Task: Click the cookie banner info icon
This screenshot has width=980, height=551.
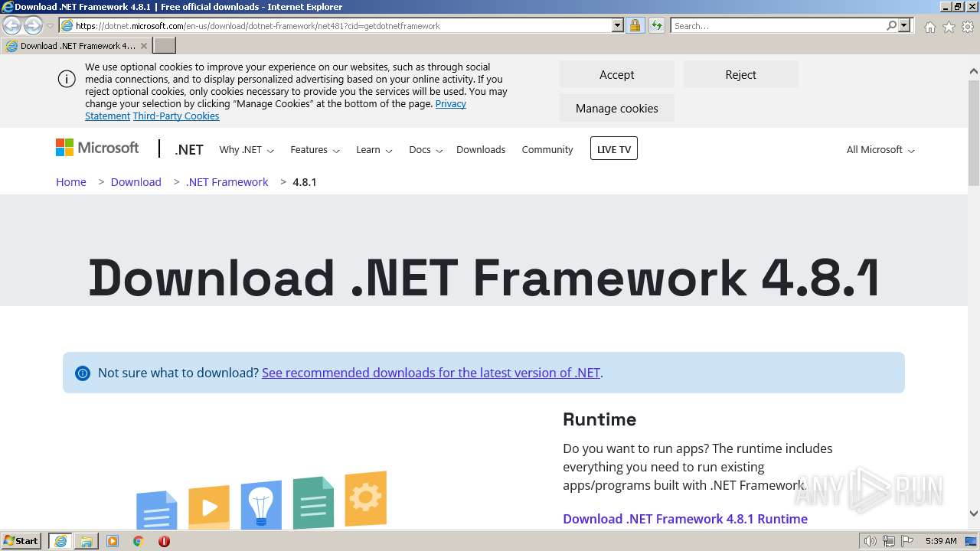Action: coord(67,79)
